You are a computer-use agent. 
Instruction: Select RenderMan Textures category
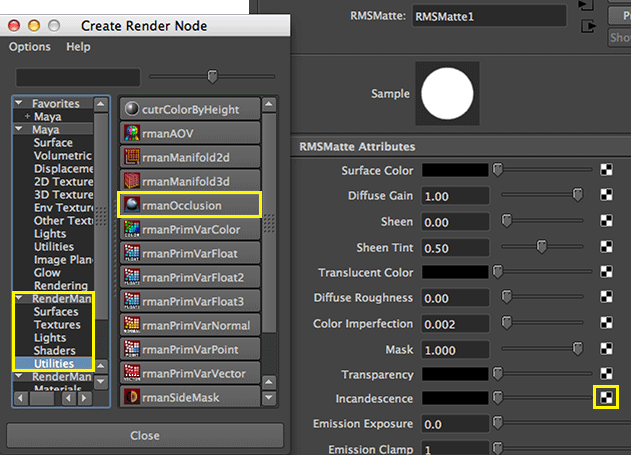57,325
